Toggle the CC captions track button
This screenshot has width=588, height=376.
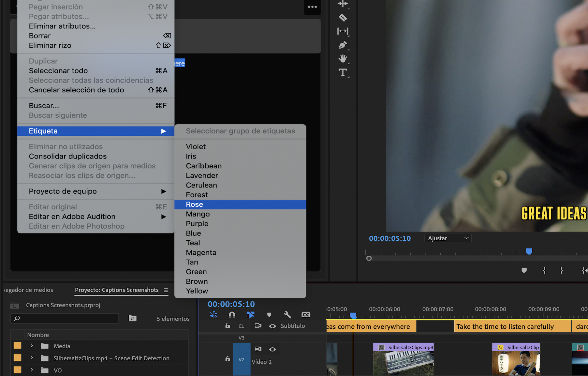coord(306,315)
